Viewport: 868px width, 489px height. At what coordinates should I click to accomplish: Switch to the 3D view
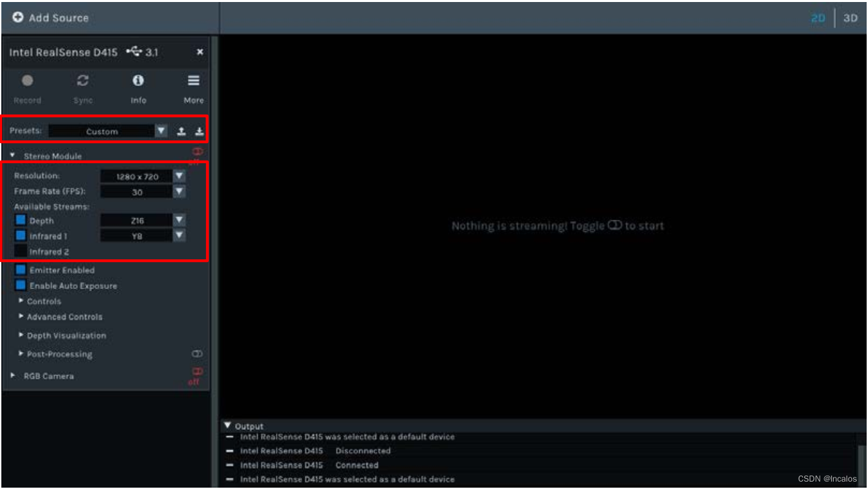pyautogui.click(x=851, y=18)
